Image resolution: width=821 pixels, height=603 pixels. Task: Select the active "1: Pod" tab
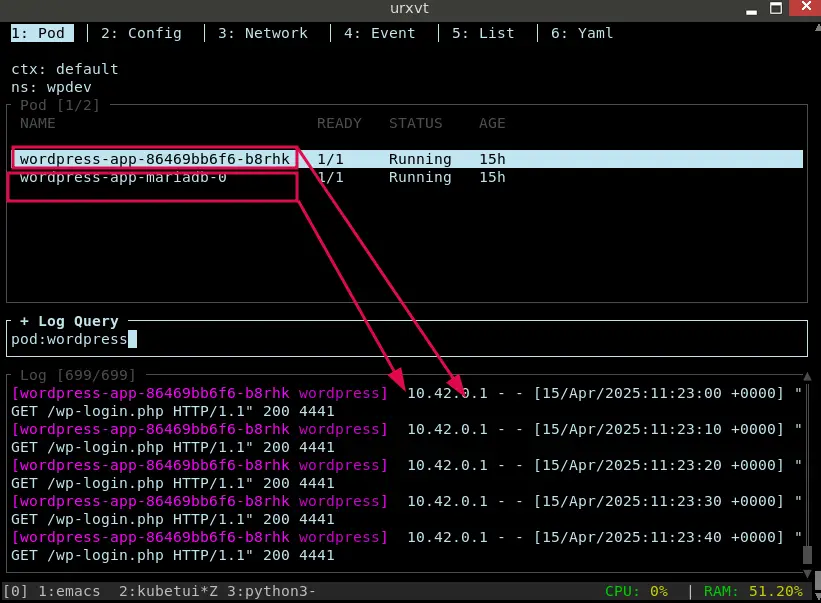[x=41, y=33]
